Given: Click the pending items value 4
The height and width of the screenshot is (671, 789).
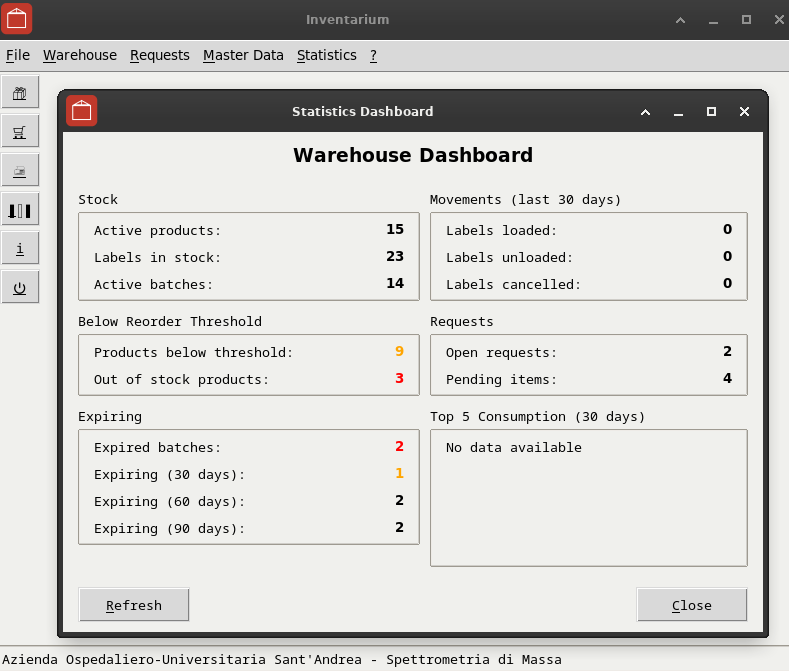Looking at the screenshot, I should pyautogui.click(x=728, y=379).
